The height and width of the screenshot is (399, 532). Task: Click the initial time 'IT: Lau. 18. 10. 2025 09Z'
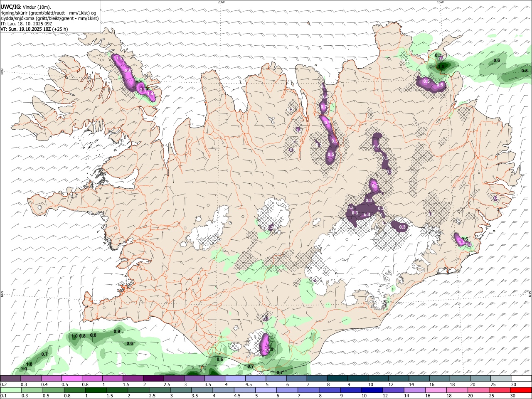pyautogui.click(x=26, y=24)
